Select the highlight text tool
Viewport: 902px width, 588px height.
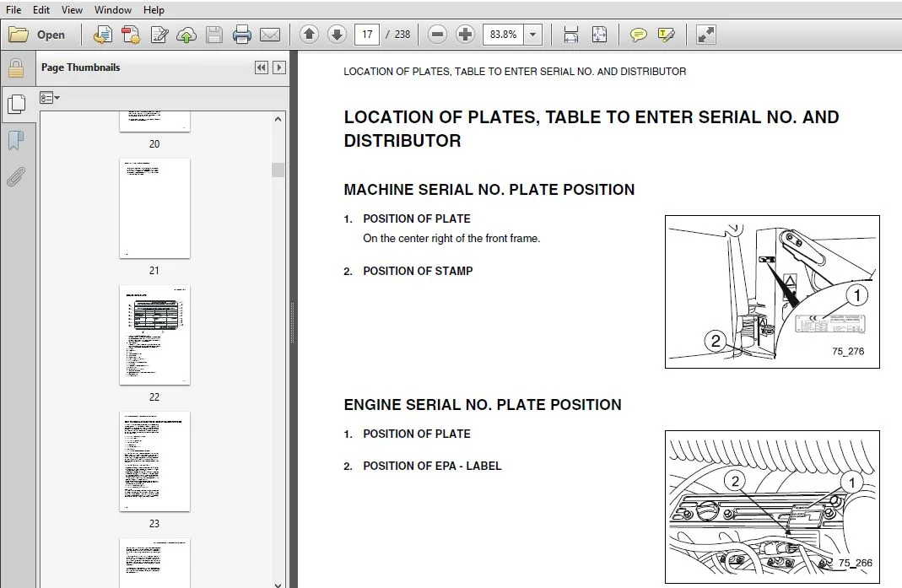666,35
